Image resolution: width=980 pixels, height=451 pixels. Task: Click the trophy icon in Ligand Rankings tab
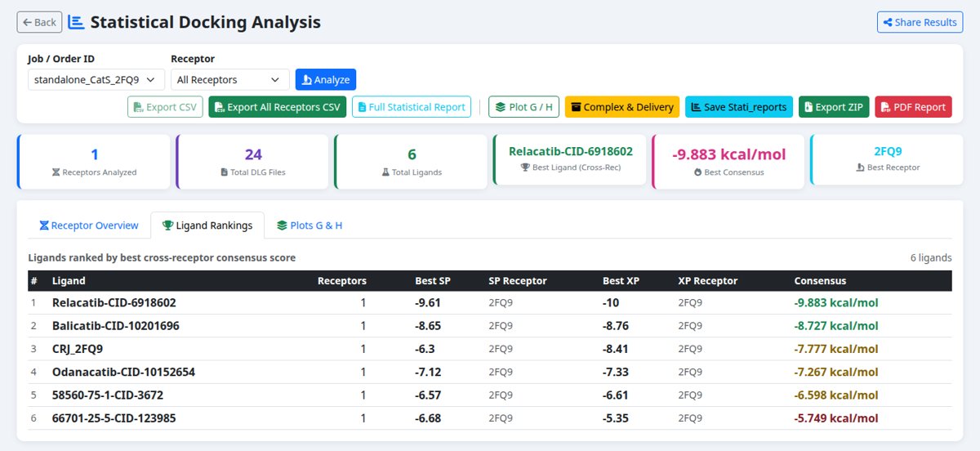tap(167, 225)
